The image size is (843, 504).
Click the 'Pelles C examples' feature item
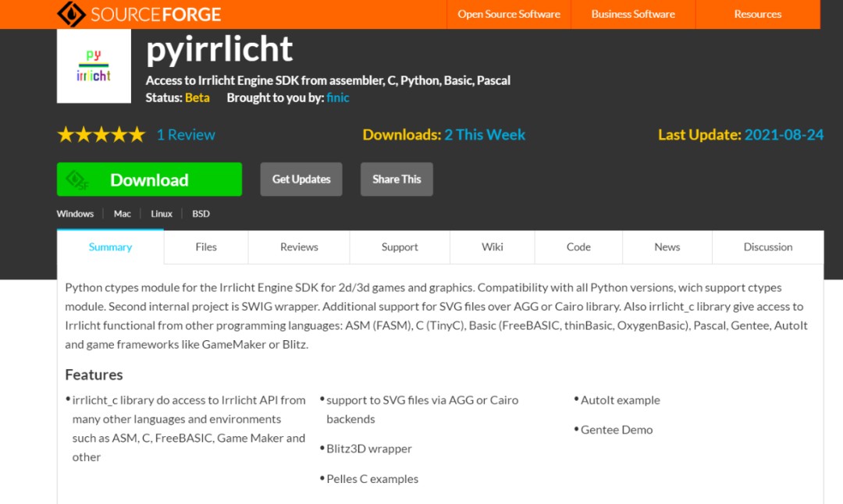372,479
